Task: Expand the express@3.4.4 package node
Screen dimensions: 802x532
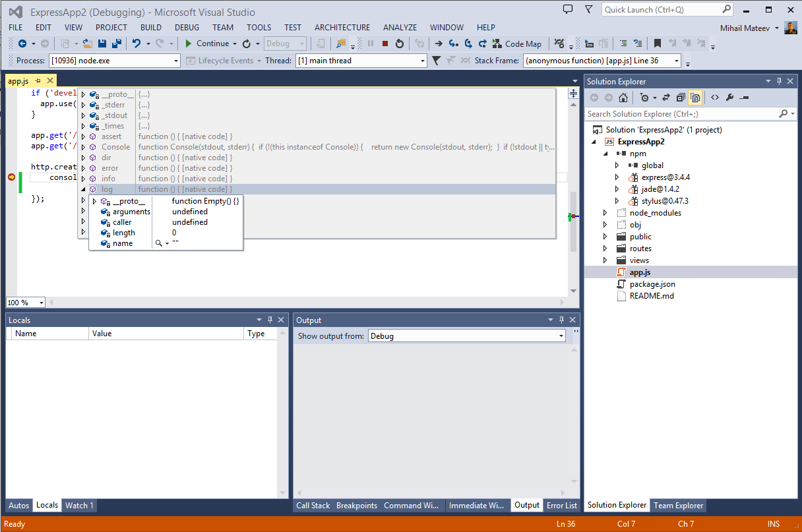Action: pos(617,177)
